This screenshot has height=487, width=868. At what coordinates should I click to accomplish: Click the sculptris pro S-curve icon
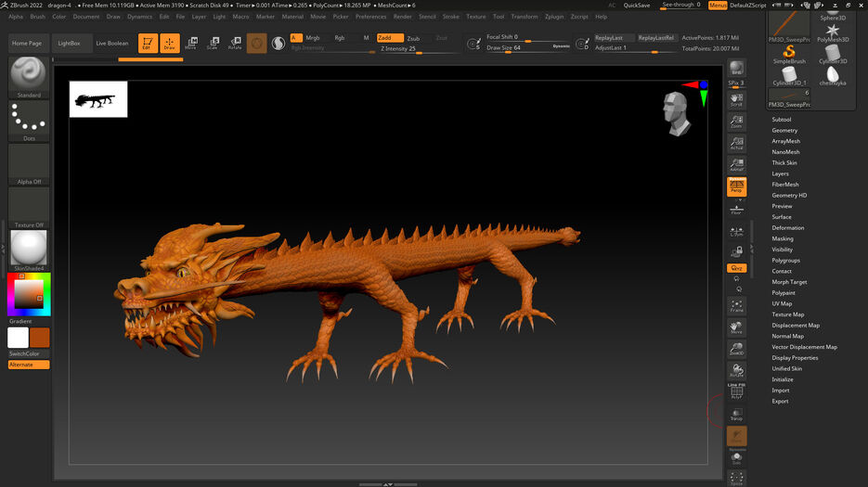point(279,44)
